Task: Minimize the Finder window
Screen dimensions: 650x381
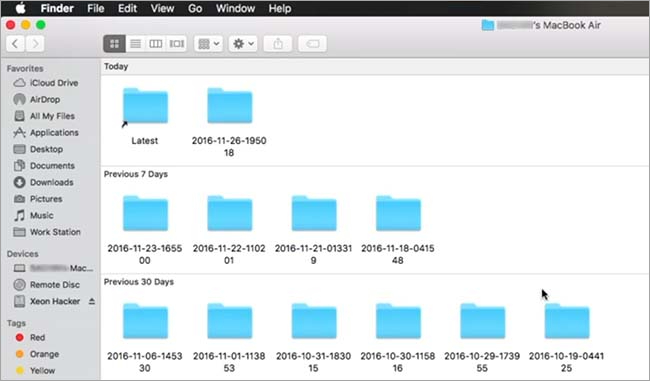Action: click(x=26, y=25)
